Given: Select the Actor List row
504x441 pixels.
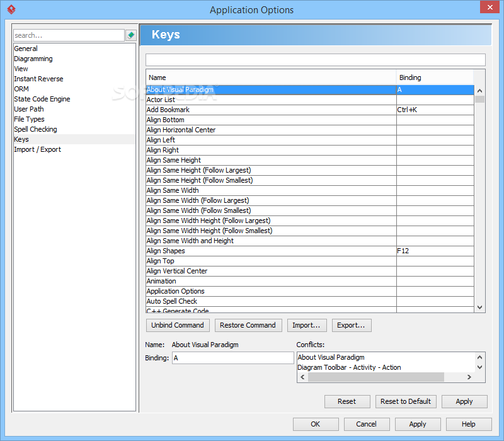Looking at the screenshot, I should click(310, 100).
